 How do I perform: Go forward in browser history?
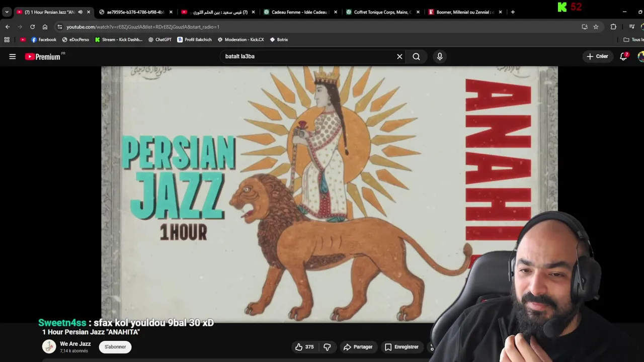20,27
